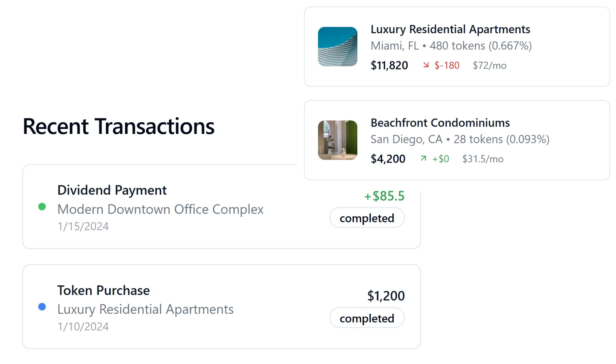
Task: Click the Beachfront Condominiums property thumbnail
Action: click(x=337, y=140)
